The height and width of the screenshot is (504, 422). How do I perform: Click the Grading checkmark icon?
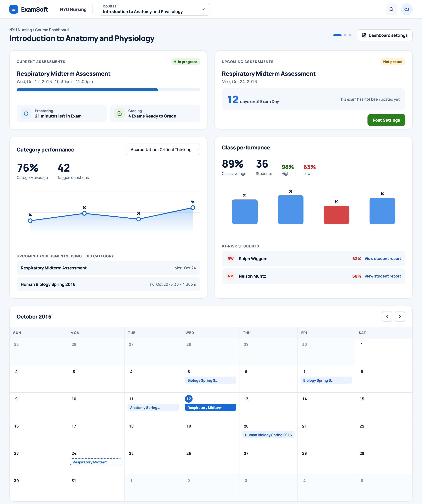(x=120, y=114)
